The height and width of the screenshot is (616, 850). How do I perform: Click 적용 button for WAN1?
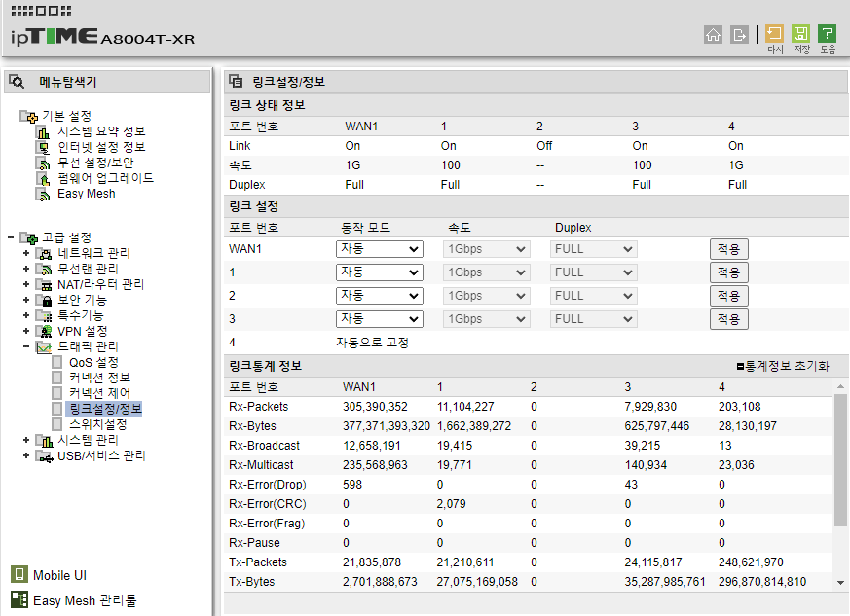(x=728, y=249)
